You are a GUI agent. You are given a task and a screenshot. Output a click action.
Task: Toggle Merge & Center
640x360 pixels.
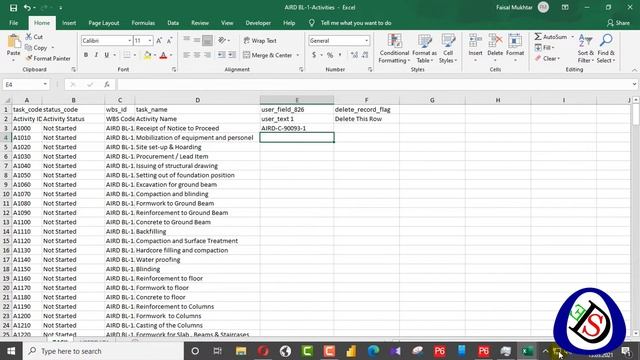[268, 55]
